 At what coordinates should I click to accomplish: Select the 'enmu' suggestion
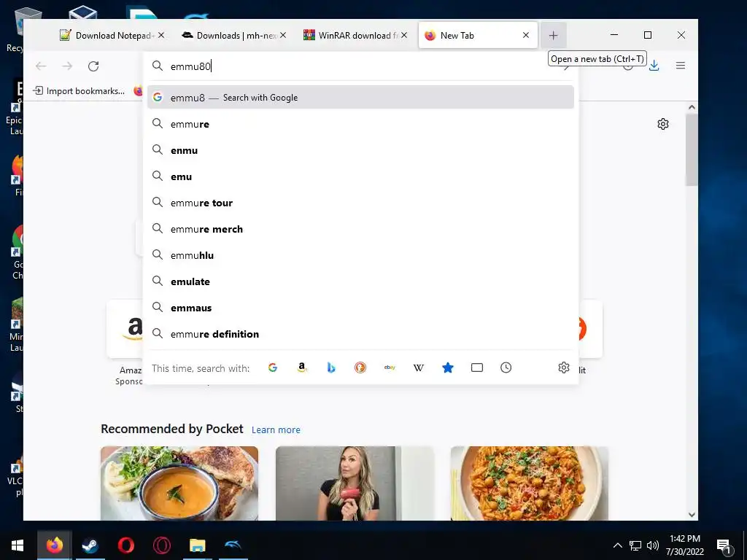[x=360, y=150]
